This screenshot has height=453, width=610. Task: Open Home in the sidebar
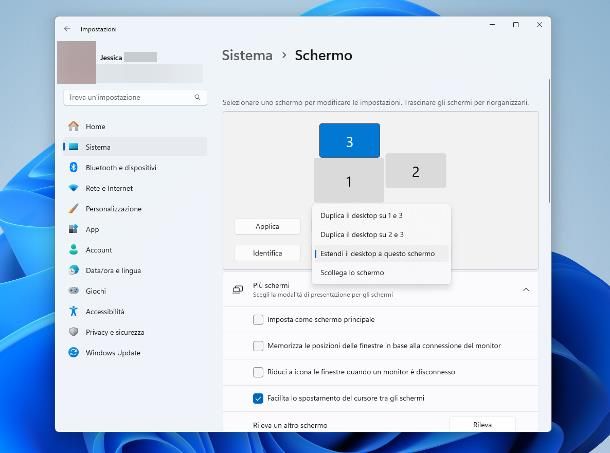click(135, 126)
